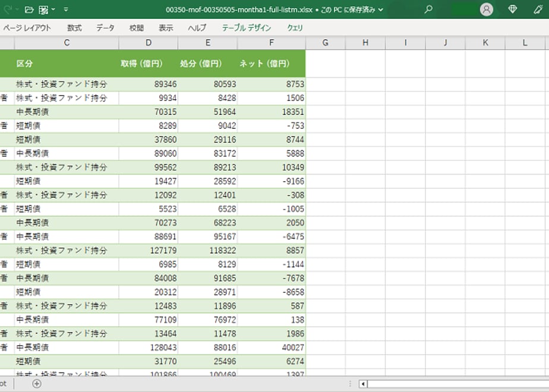Click the Redo arrow in the title bar

pos(8,10)
